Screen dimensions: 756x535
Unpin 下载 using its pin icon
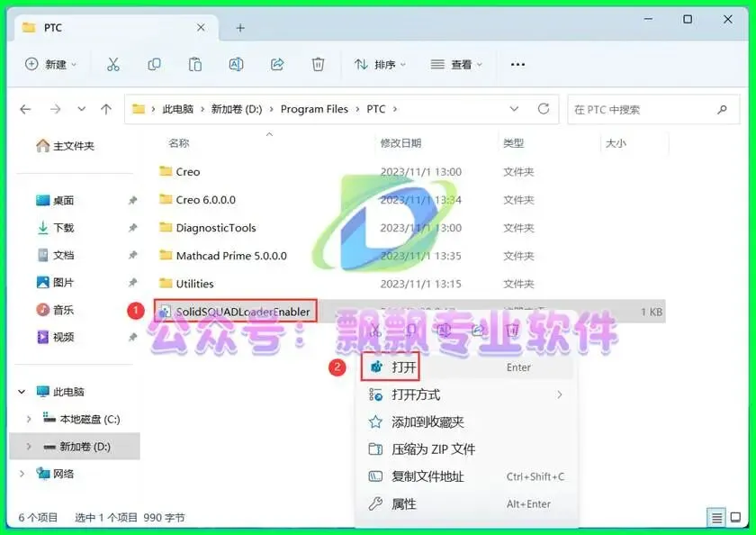click(132, 228)
